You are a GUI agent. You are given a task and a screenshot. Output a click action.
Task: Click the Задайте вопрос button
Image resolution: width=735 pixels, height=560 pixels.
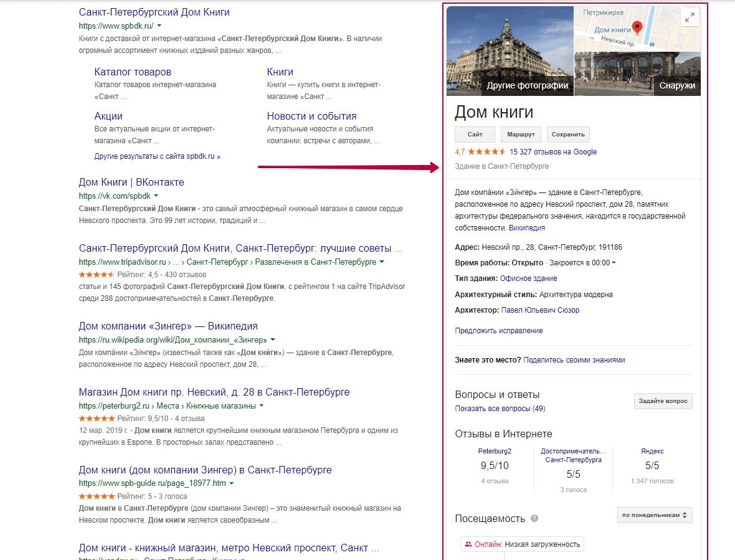tap(663, 401)
